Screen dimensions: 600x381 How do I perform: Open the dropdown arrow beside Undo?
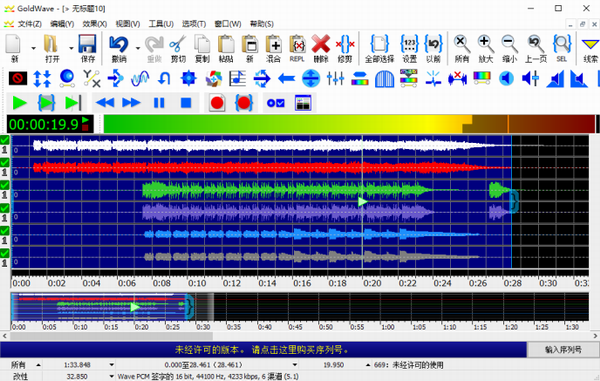click(137, 48)
